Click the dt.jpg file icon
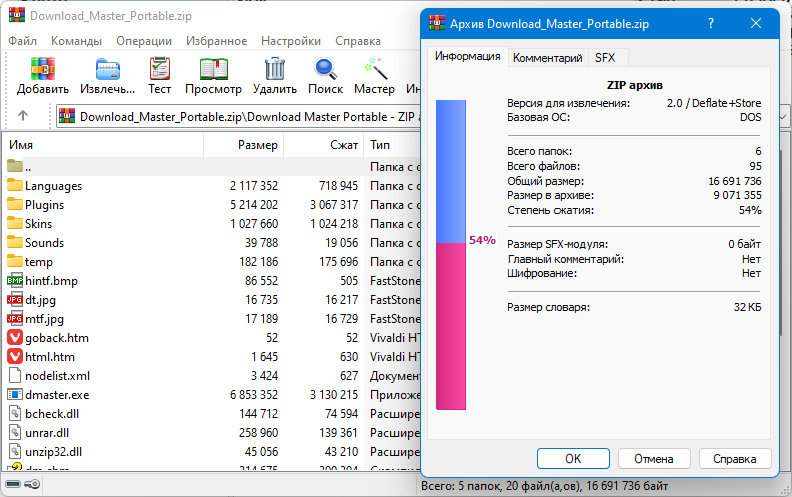 (15, 300)
